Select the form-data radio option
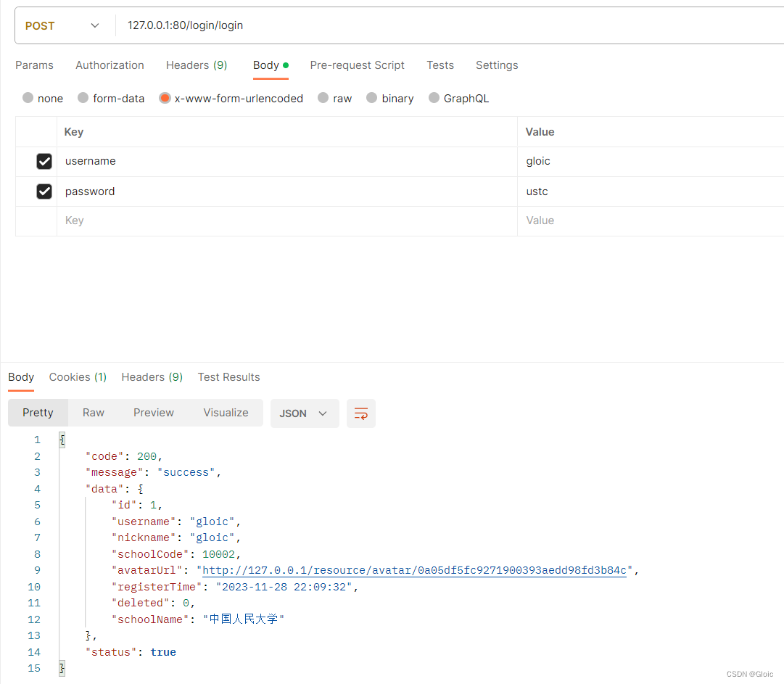The width and height of the screenshot is (784, 684). [83, 98]
